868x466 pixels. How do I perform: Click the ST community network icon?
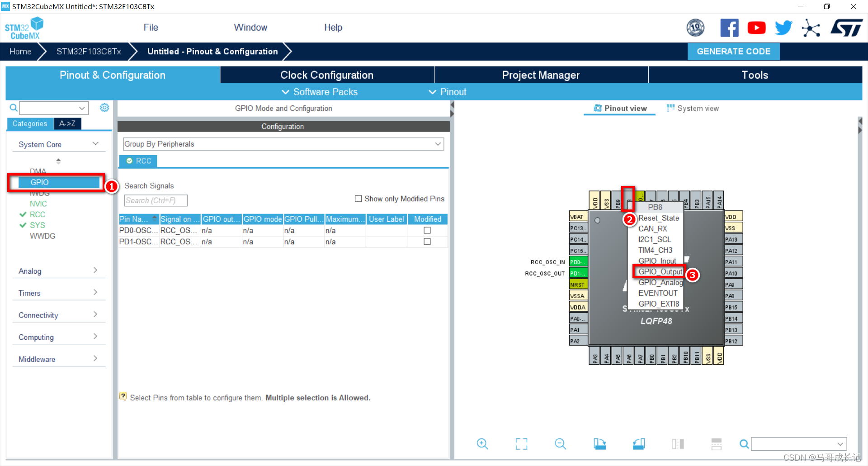tap(811, 28)
